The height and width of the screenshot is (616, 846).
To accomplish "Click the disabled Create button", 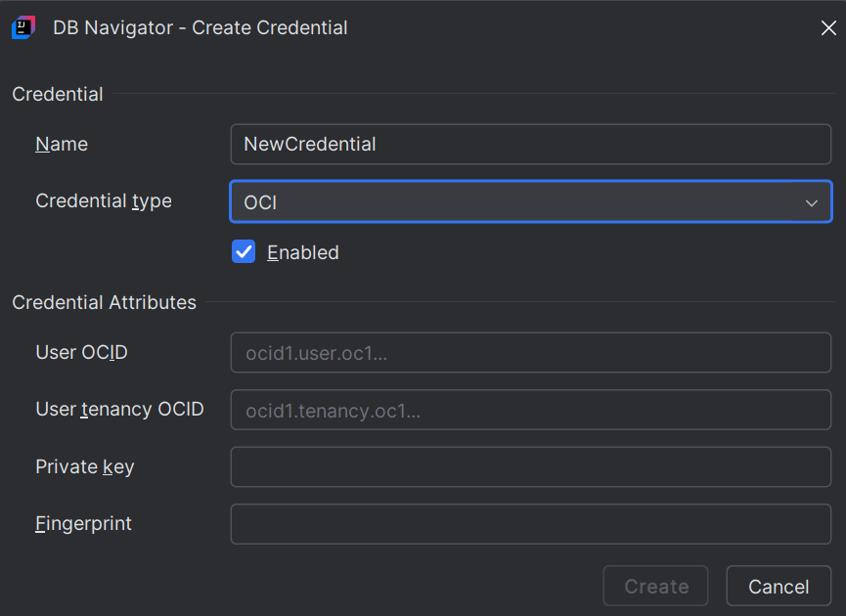I will tap(655, 586).
